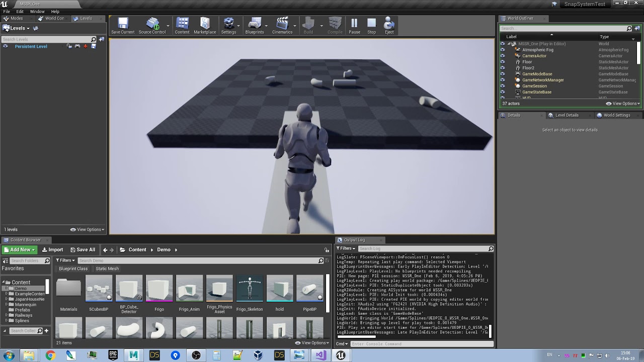The image size is (644, 362).
Task: Toggle visibility of Floor2 actor
Action: [502, 68]
